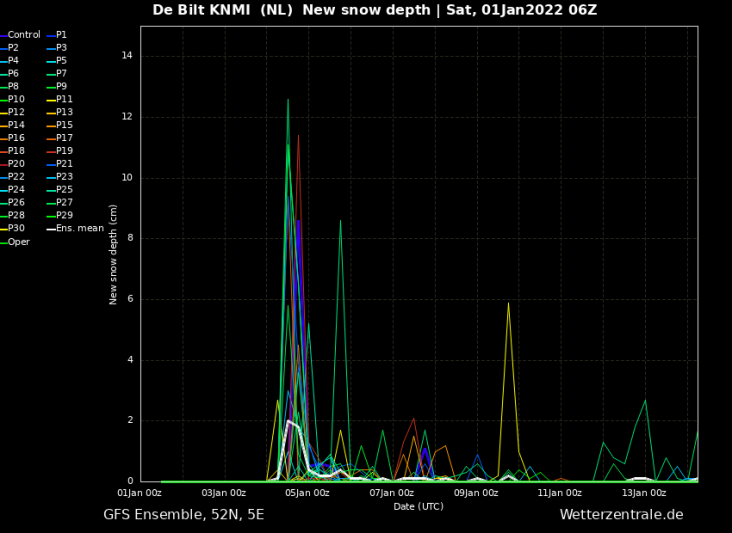Click the 05Jan 00z date tick

308,493
